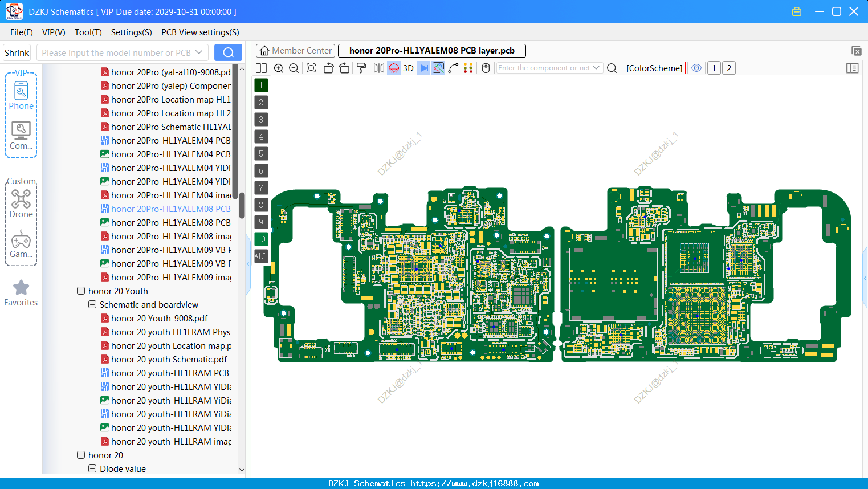
Task: Open the Settings(S) menu
Action: click(132, 32)
